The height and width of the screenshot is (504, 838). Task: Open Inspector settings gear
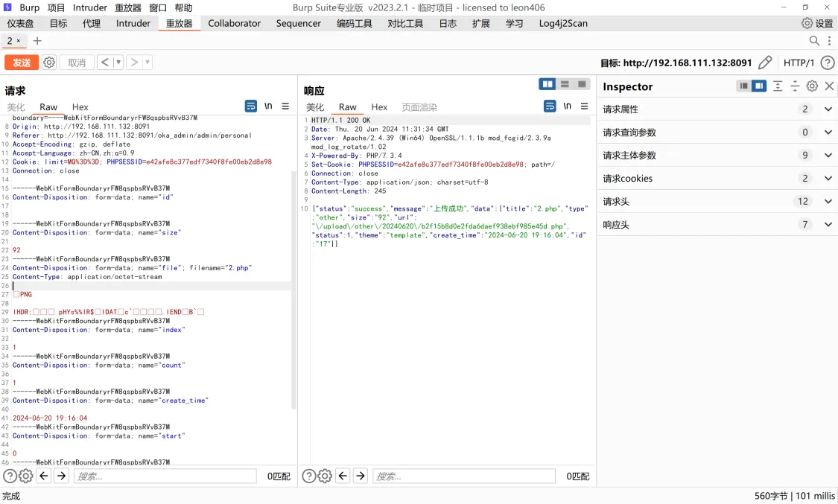812,86
